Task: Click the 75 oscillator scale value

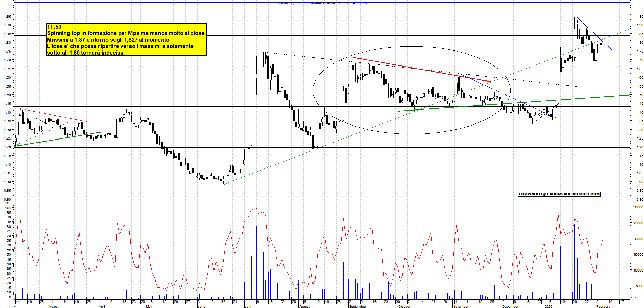Action: point(9,231)
